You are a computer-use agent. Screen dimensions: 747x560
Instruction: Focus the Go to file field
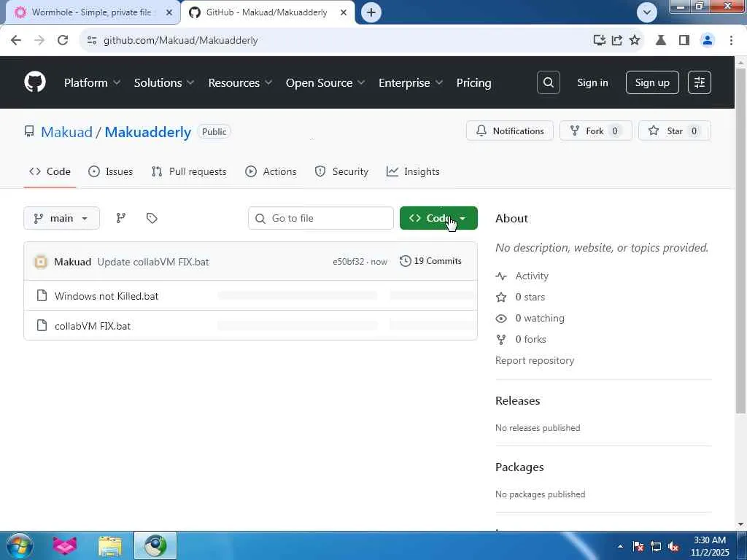[x=321, y=218]
